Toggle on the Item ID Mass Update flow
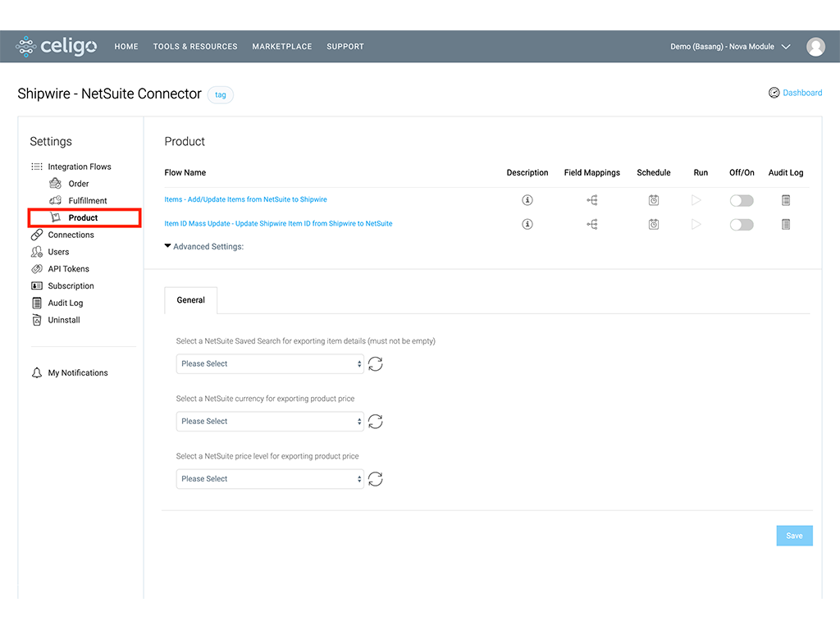The height and width of the screenshot is (630, 840). [742, 225]
